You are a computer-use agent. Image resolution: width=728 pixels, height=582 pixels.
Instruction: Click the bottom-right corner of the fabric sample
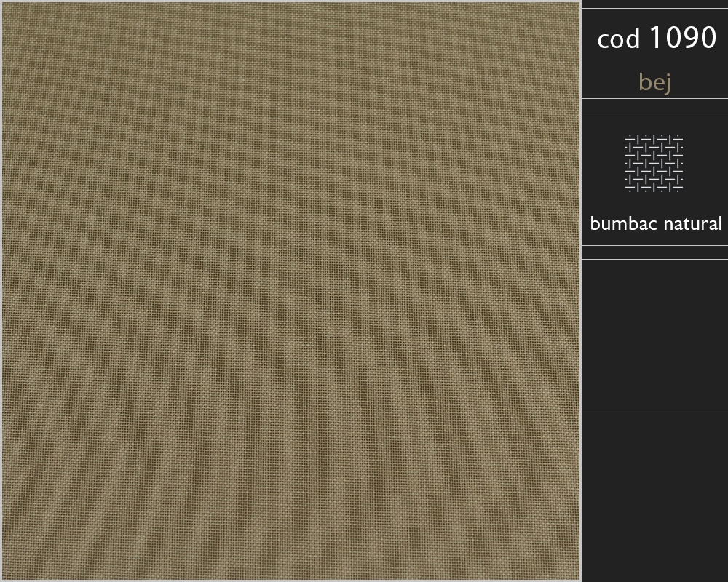coord(577,578)
